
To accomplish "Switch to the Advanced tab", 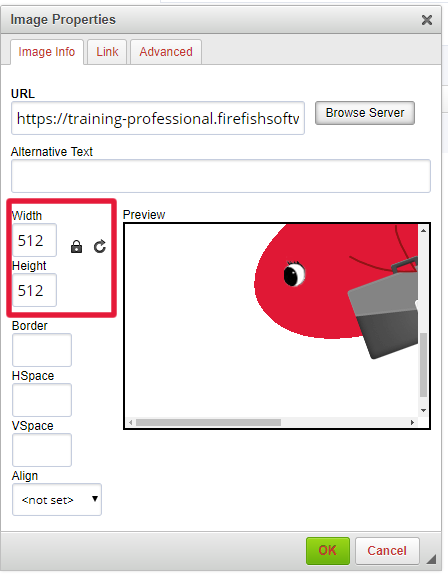I will (166, 52).
